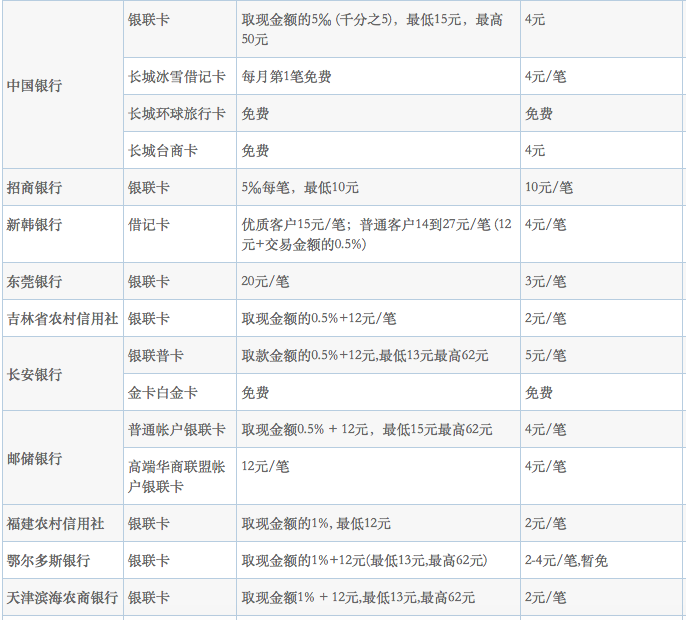Click 银联卡 in the 福建农村信用社 row
Image resolution: width=686 pixels, height=620 pixels.
[x=148, y=524]
